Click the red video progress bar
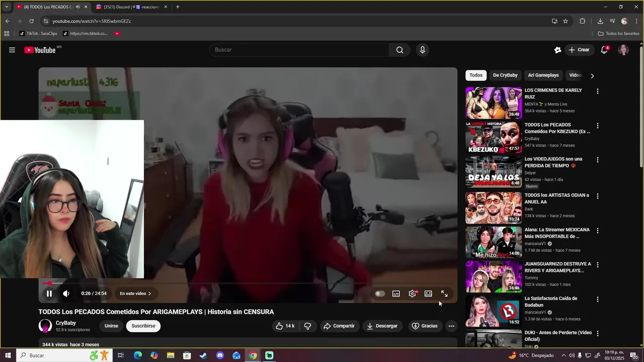 pos(248,284)
